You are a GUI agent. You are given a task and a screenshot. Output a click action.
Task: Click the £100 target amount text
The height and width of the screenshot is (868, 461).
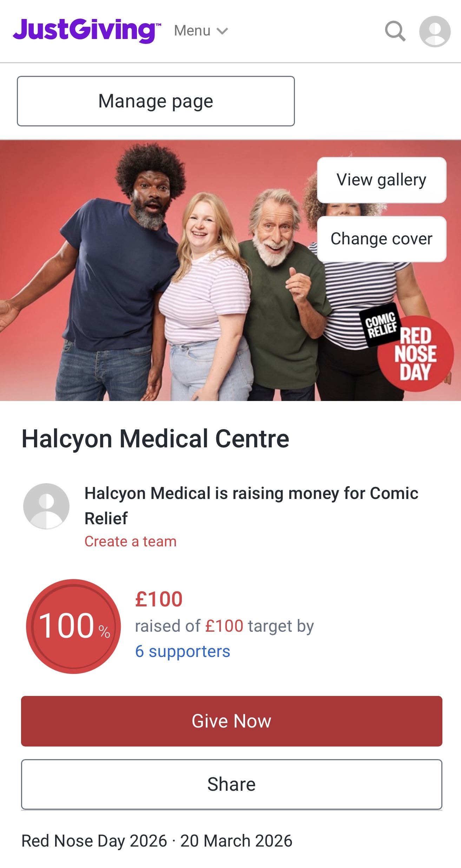224,626
